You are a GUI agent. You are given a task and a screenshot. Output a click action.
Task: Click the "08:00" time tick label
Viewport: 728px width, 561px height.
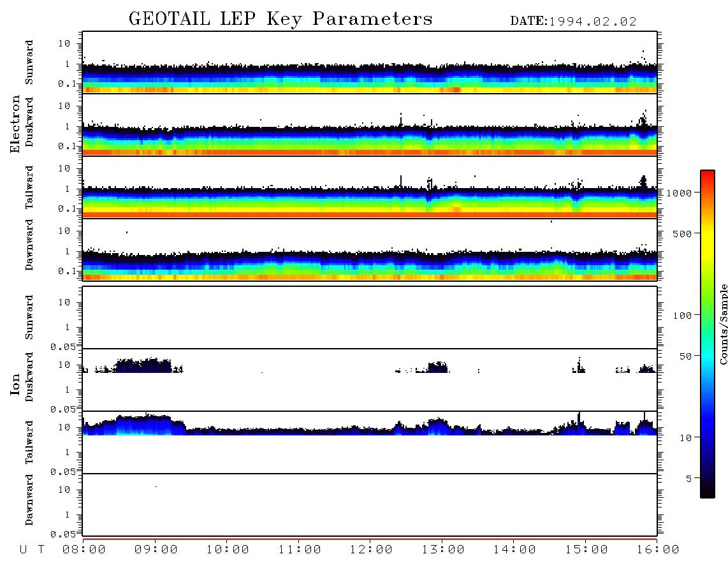(x=84, y=550)
